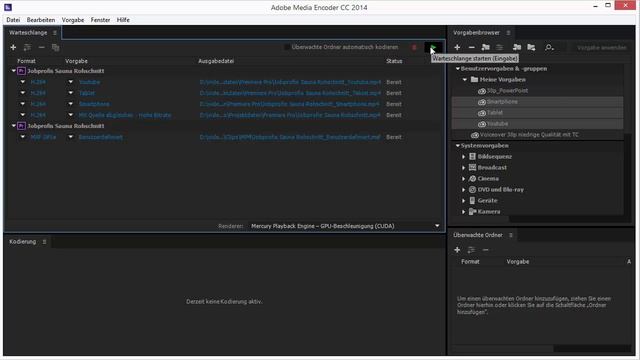Add a source with the queue plus icon

(x=13, y=47)
